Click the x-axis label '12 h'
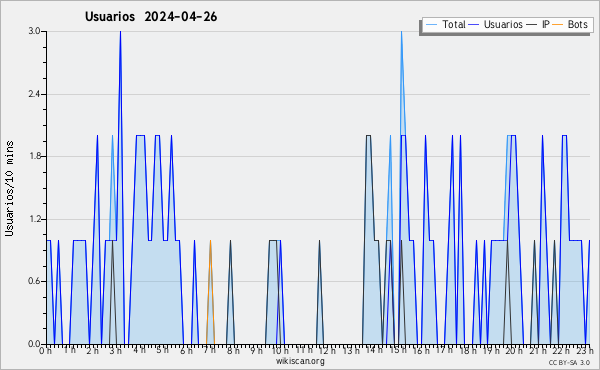 pos(327,350)
